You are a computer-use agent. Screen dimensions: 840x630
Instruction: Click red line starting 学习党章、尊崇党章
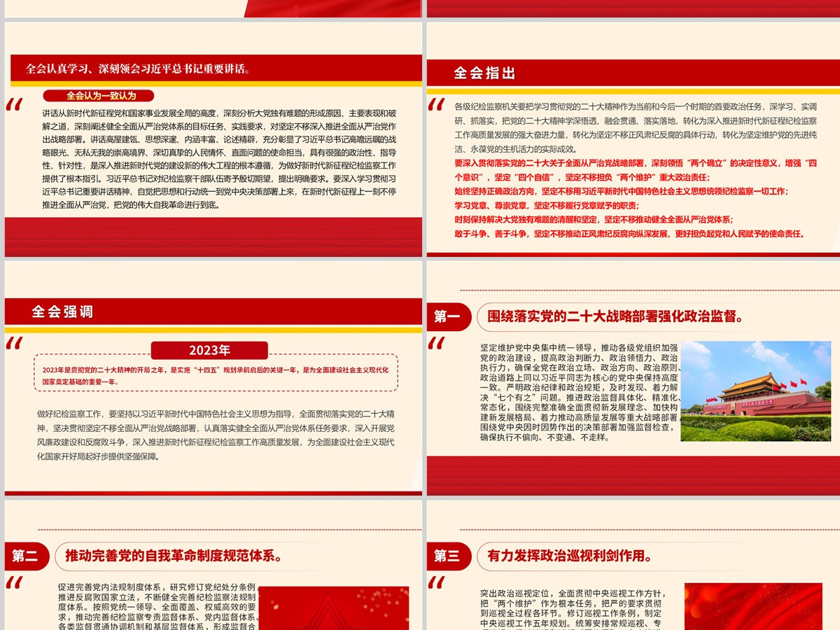coord(546,206)
